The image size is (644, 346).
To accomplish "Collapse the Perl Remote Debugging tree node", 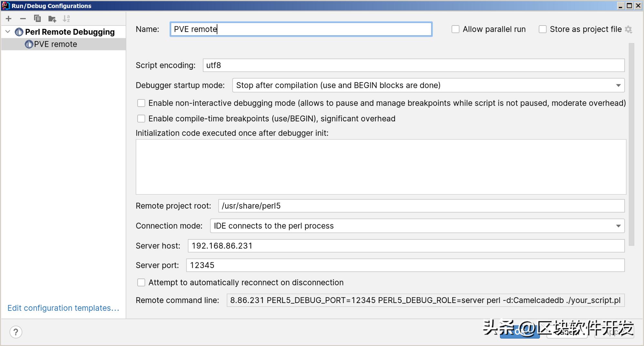I will click(8, 32).
